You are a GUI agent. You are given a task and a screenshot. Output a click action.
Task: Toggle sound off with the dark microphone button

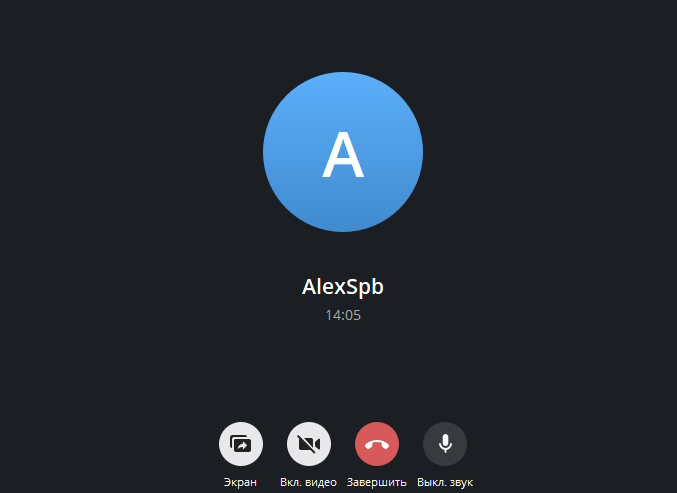pyautogui.click(x=445, y=444)
